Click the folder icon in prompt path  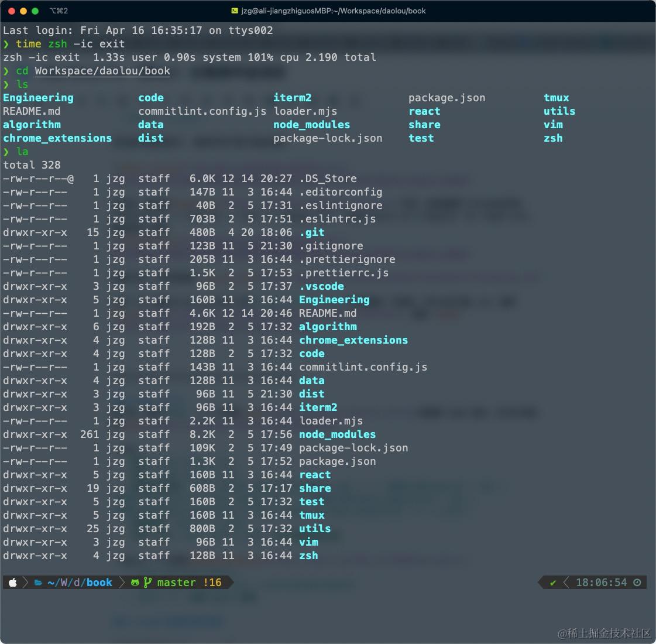click(x=38, y=583)
